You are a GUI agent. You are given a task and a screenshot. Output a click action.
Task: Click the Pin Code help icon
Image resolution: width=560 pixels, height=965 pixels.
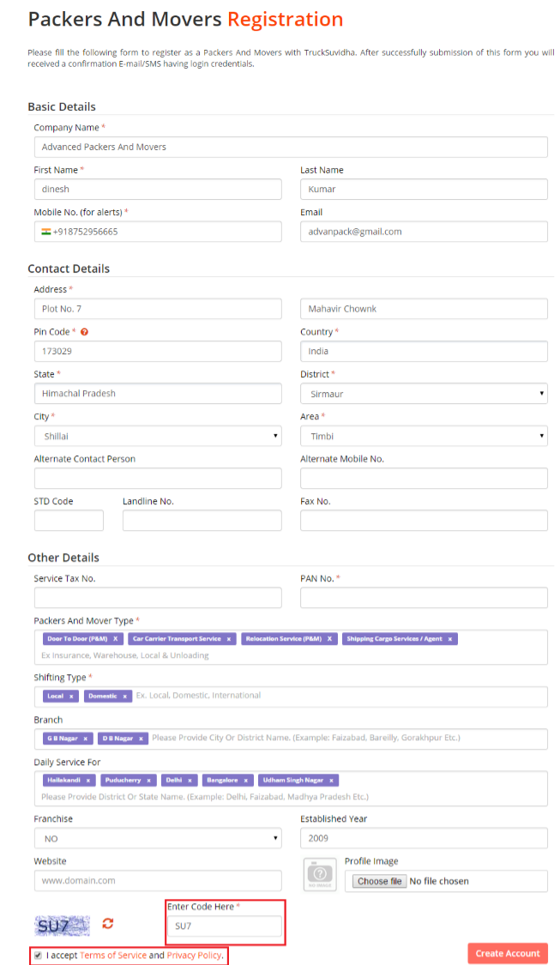[x=84, y=332]
